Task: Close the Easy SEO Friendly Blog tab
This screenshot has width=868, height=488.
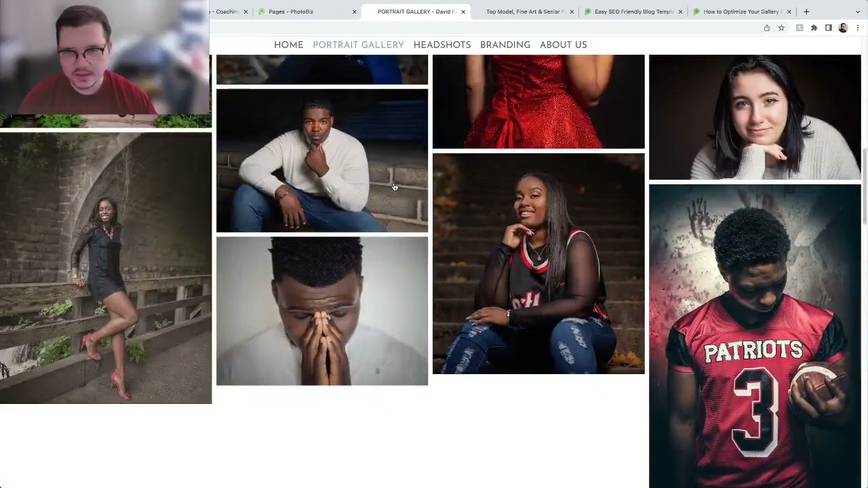Action: pyautogui.click(x=680, y=12)
